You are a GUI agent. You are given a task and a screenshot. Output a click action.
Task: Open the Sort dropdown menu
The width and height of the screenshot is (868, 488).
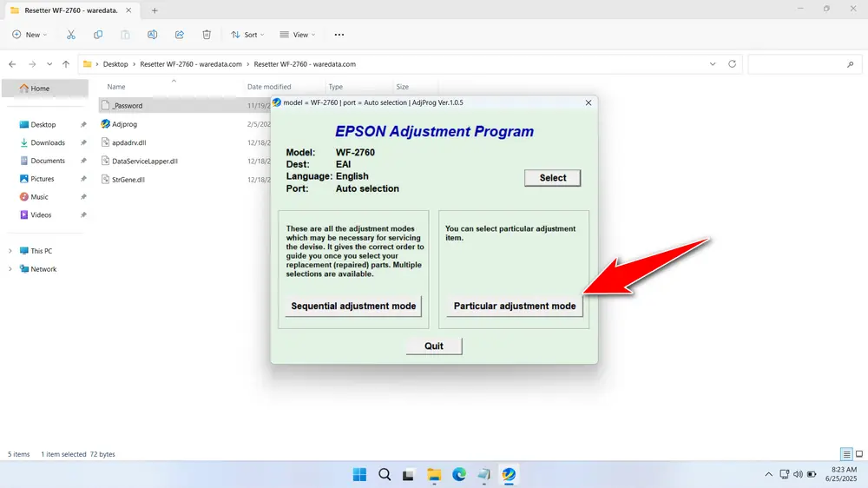247,35
